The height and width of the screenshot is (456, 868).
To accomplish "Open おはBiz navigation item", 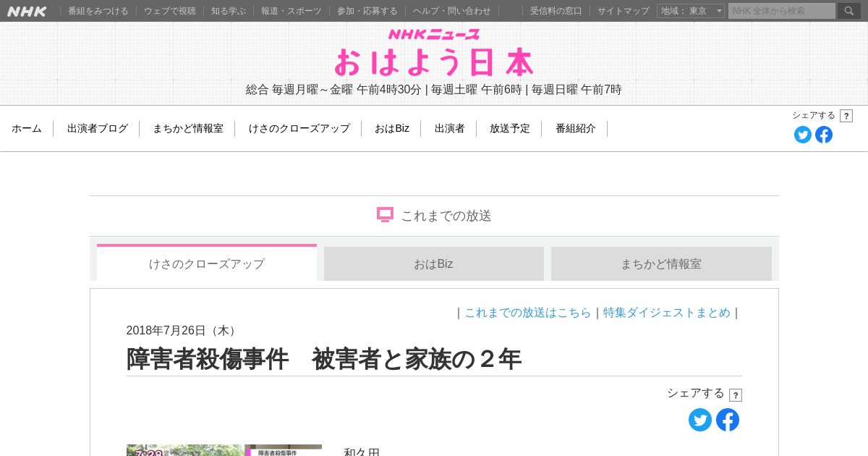I will point(392,128).
